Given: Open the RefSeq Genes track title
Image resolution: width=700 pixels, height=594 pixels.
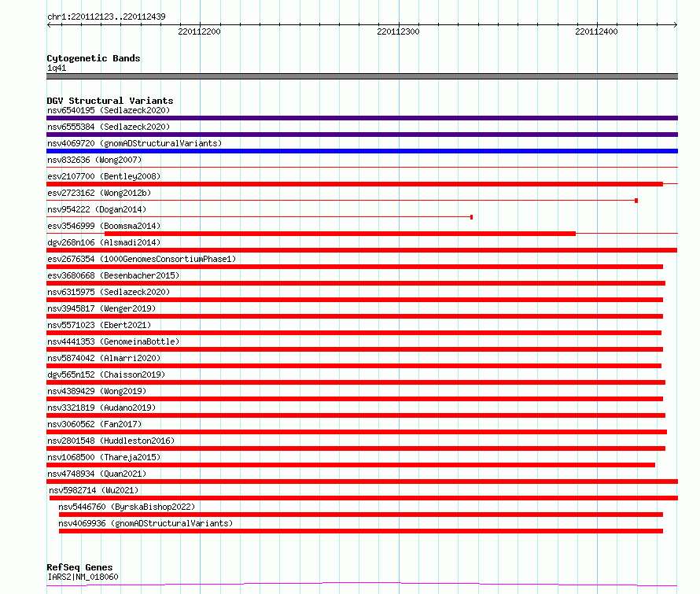Looking at the screenshot, I should click(x=79, y=567).
